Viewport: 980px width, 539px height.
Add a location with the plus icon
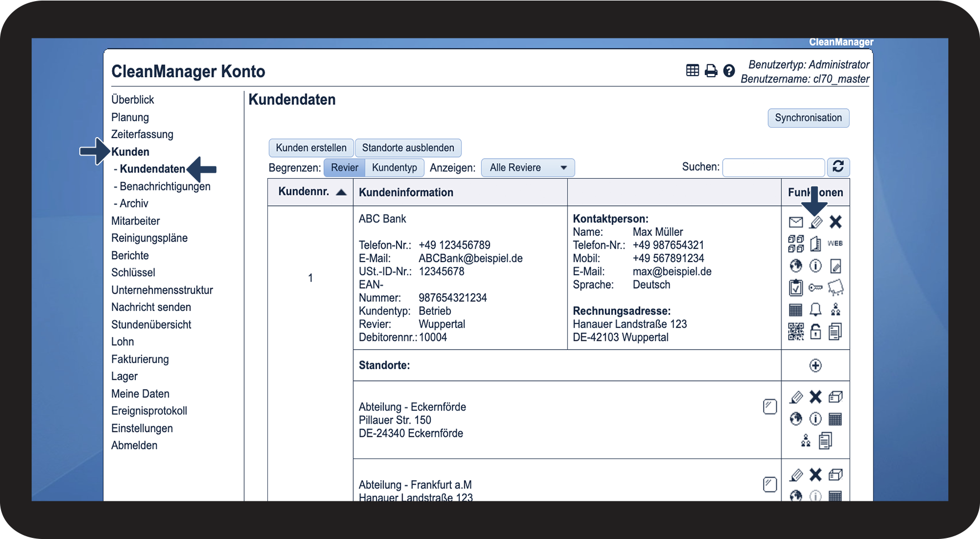coord(815,365)
